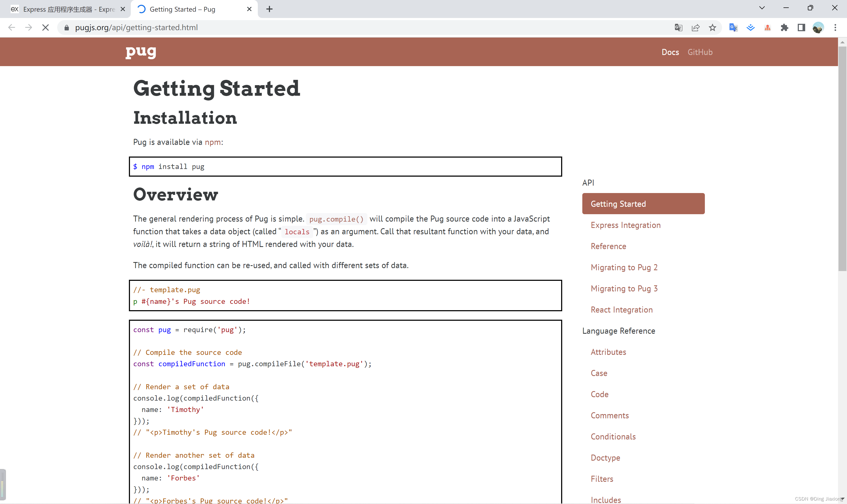Stop loading the page
The height and width of the screenshot is (504, 847).
45,28
